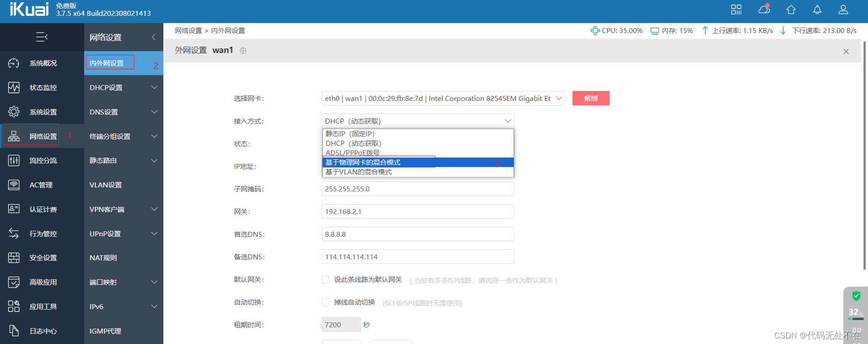Open VLAN设置 menu item
The image size is (868, 344).
point(124,185)
